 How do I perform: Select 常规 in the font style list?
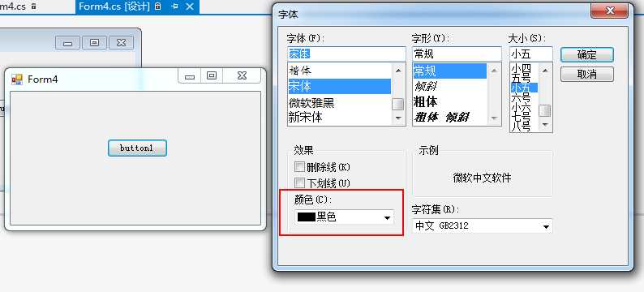[x=449, y=71]
